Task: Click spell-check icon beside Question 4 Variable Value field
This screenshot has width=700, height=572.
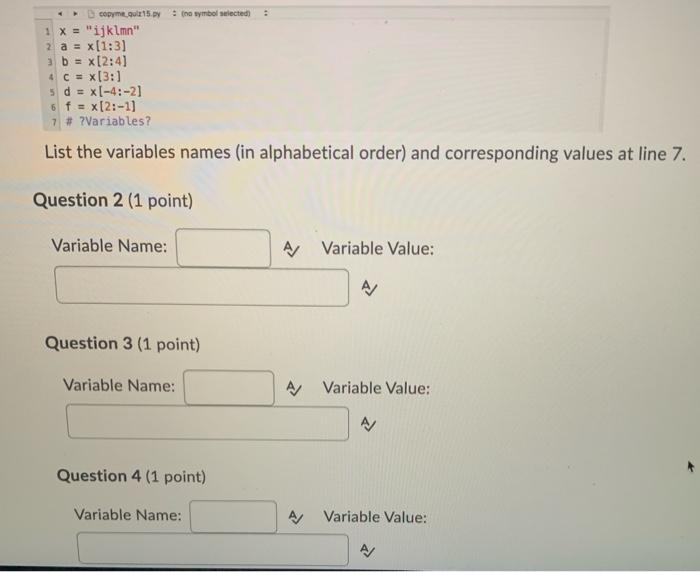Action: click(x=367, y=551)
